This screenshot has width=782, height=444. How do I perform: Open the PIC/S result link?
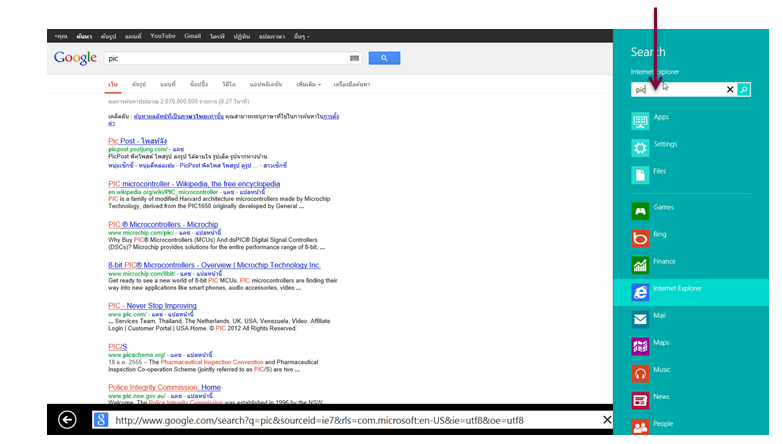118,346
